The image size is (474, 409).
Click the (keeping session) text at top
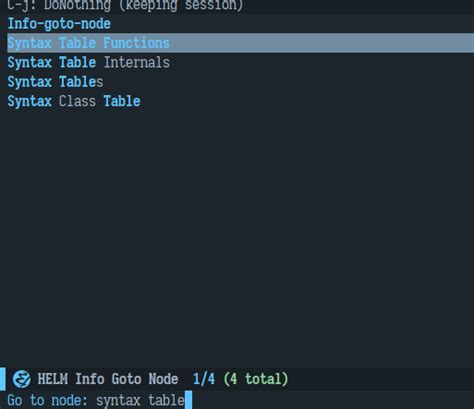[x=181, y=5]
